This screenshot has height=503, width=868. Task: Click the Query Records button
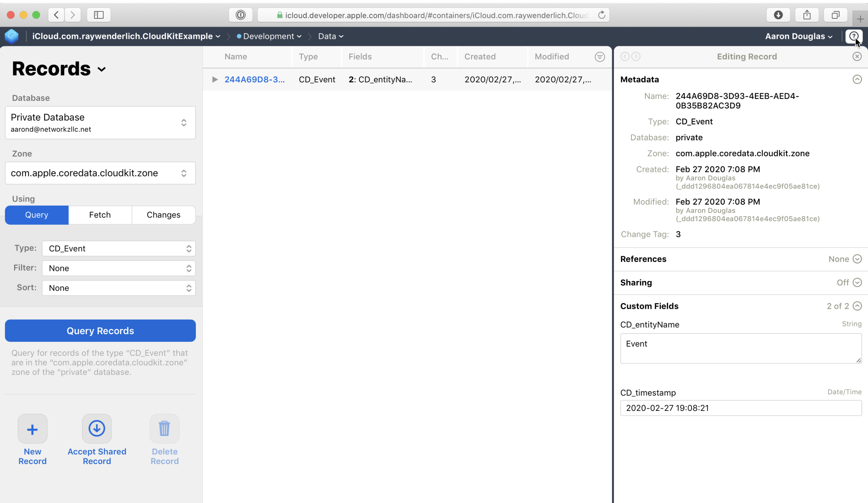tap(100, 331)
